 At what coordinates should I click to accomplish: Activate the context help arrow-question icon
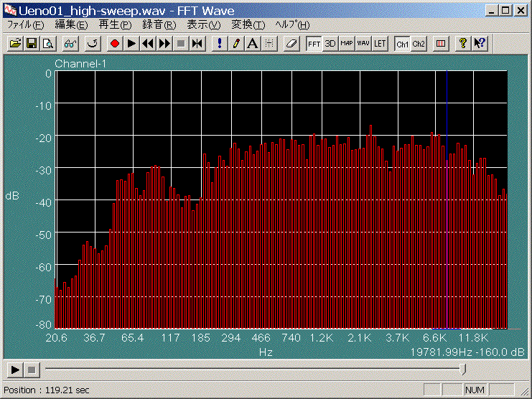coord(480,44)
